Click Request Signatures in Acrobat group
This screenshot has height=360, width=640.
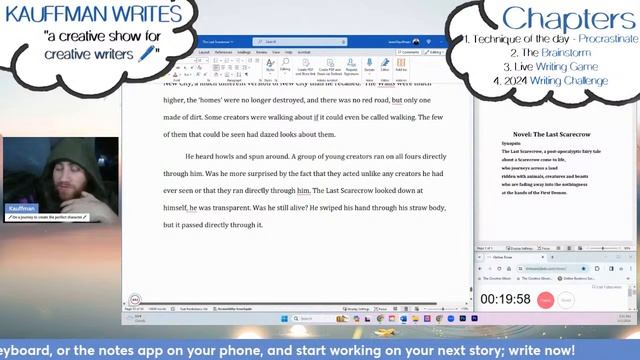351,67
